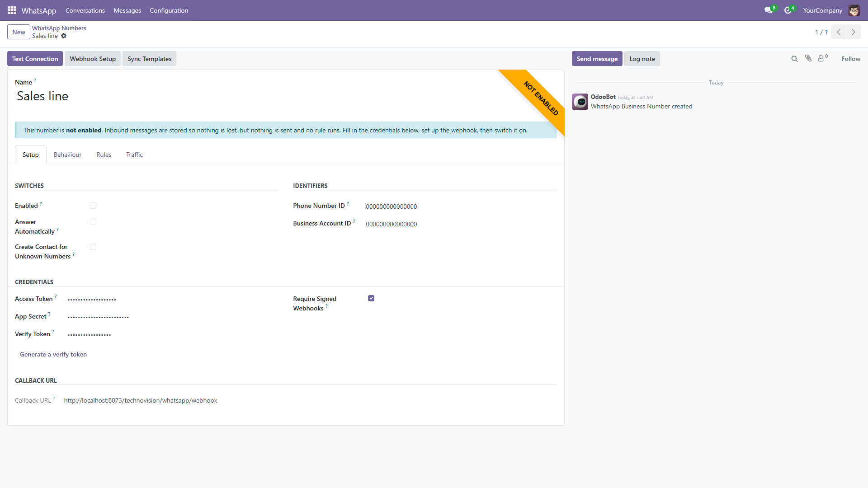Search messages with the chatter magnifier icon

tap(794, 59)
